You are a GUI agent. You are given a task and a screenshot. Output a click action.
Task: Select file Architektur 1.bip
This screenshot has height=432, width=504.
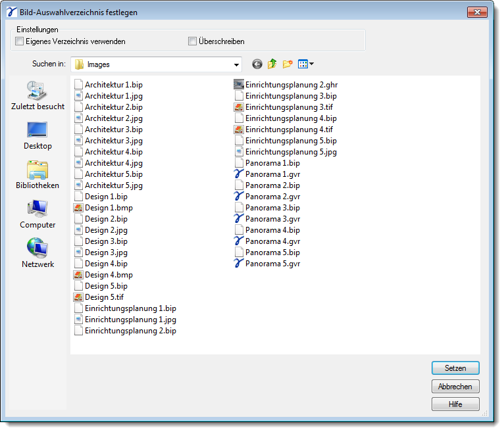click(109, 85)
